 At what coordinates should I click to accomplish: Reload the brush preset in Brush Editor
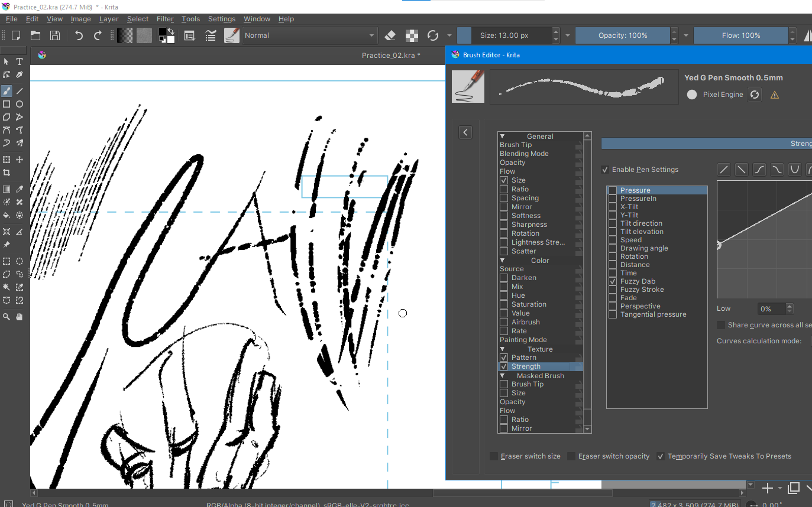tap(755, 95)
